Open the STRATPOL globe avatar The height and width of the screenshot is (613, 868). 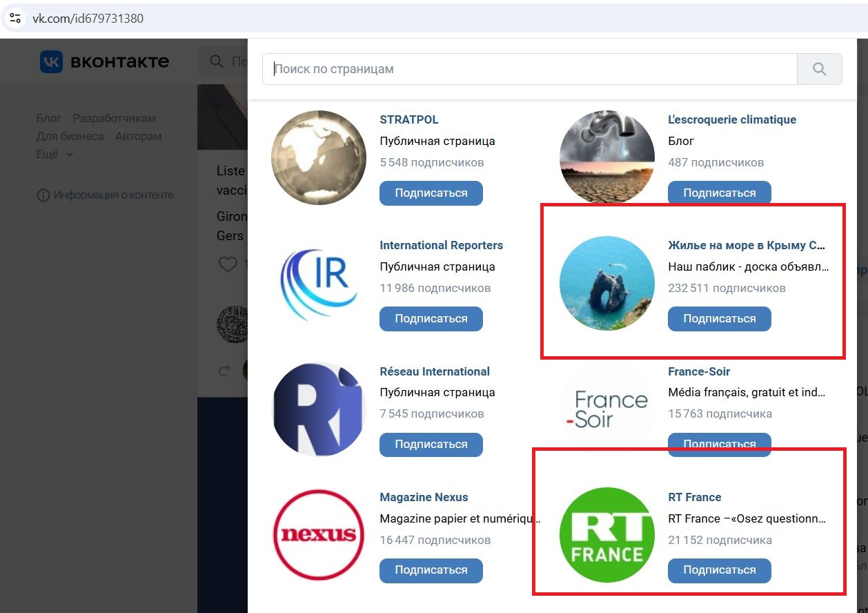coord(319,158)
